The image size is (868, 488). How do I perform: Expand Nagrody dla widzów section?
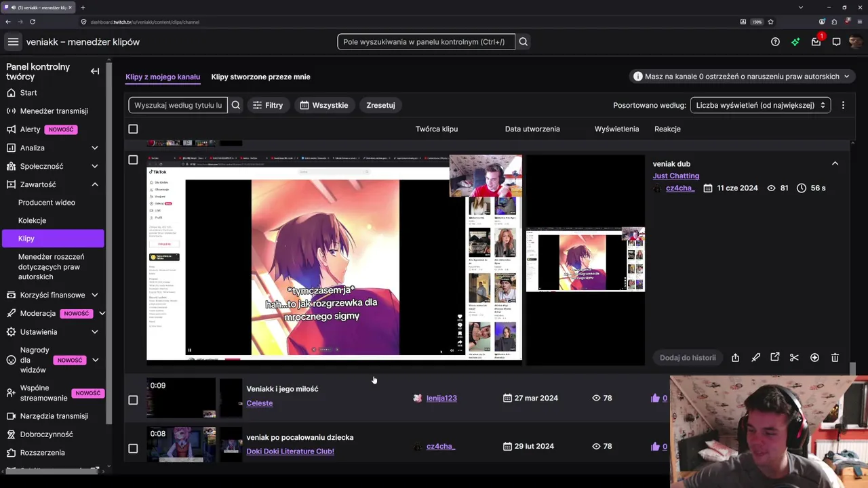tap(95, 360)
